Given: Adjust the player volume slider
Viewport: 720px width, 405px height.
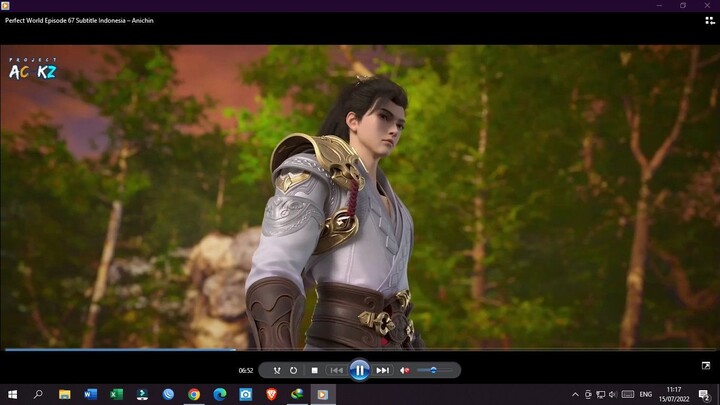Looking at the screenshot, I should click(x=433, y=370).
